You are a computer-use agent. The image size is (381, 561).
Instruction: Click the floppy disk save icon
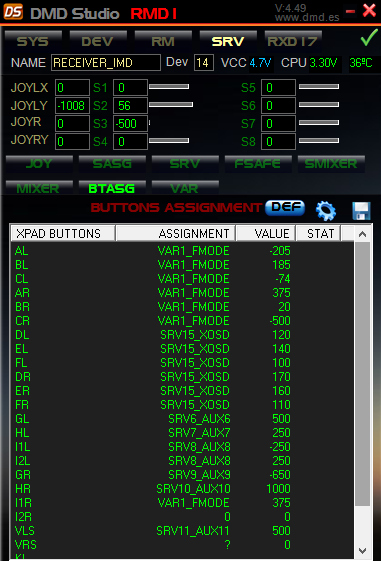pos(361,211)
